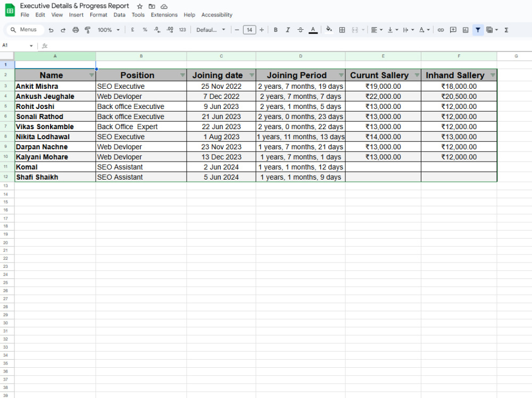
Task: Star the document
Action: click(x=140, y=6)
